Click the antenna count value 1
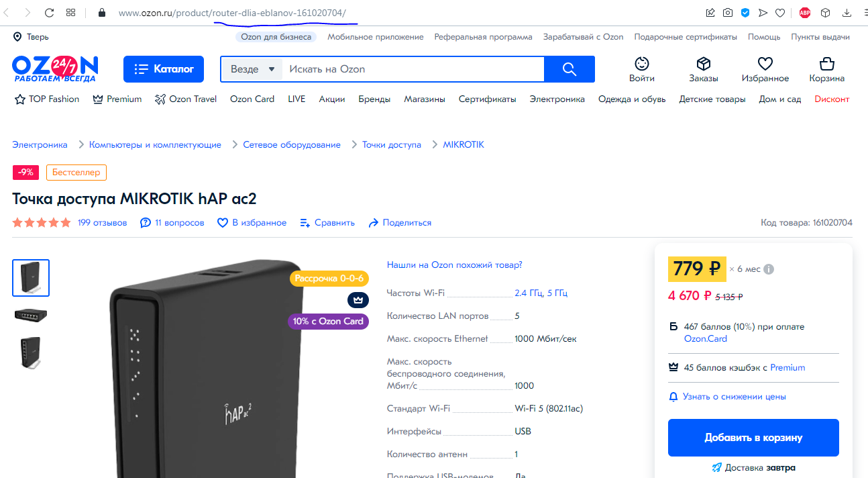Screen dimensions: 868x478 (x=517, y=455)
